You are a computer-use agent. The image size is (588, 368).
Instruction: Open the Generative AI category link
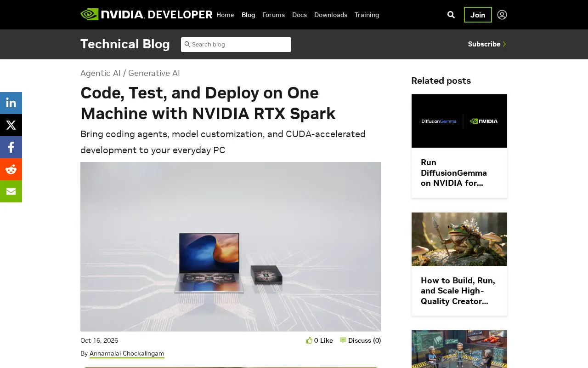click(154, 73)
